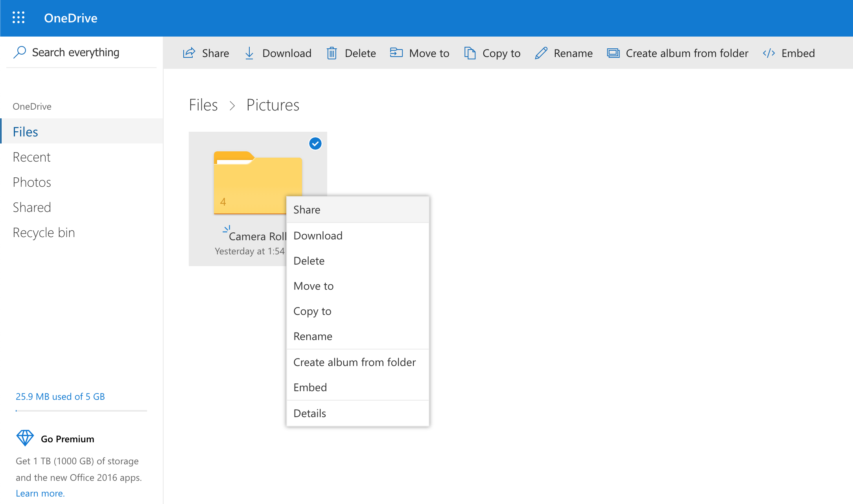
Task: Click Embed label in top toolbar
Action: click(798, 53)
